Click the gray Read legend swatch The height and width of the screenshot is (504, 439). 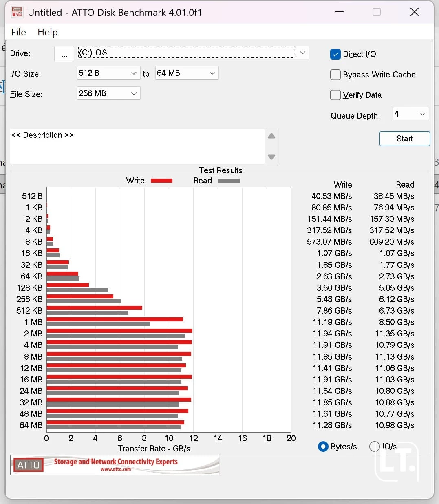[229, 181]
